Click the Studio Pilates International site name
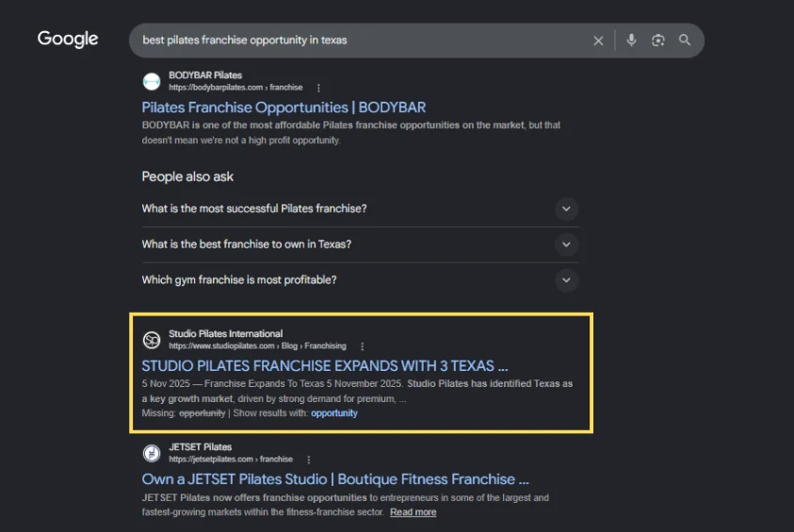Viewport: 794px width, 532px height. coord(225,333)
